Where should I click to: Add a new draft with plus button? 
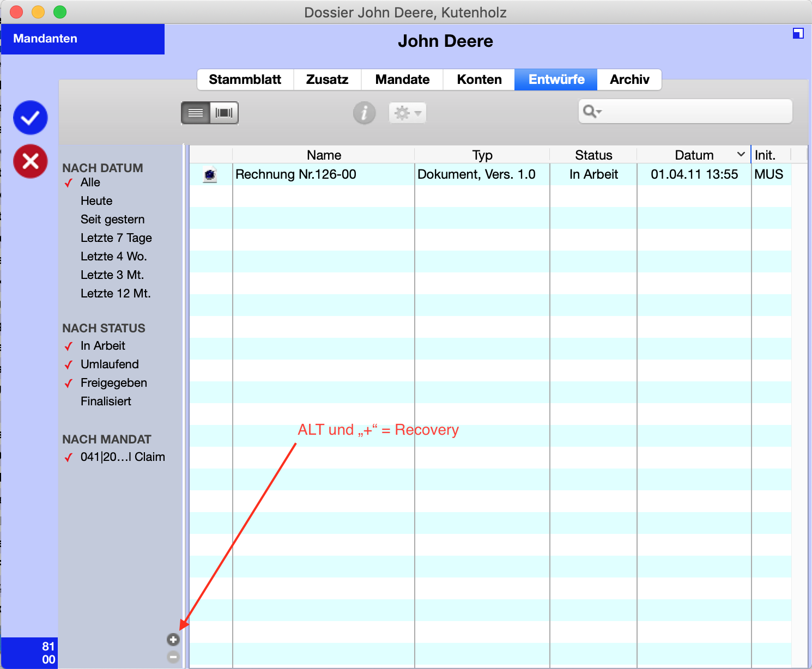(173, 640)
